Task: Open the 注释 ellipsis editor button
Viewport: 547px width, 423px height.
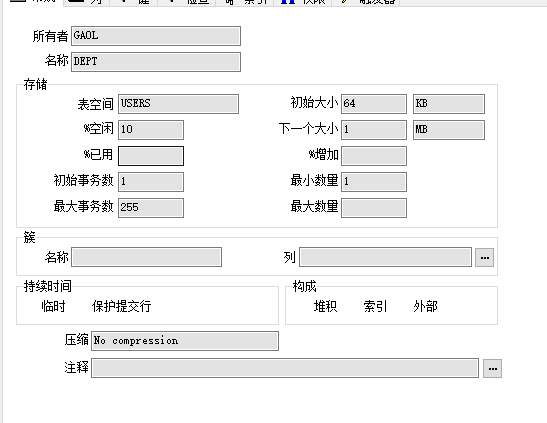Action: 492,368
